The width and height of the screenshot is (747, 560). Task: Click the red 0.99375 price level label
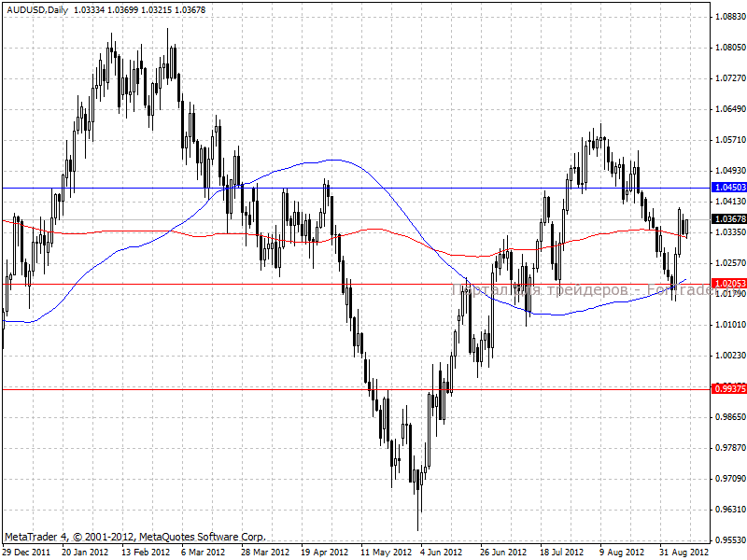729,389
